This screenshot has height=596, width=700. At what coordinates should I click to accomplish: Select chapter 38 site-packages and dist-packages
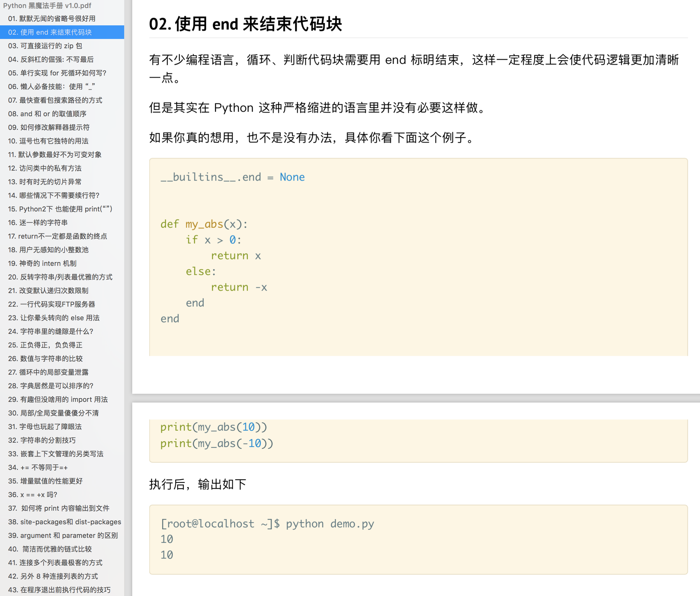(65, 522)
